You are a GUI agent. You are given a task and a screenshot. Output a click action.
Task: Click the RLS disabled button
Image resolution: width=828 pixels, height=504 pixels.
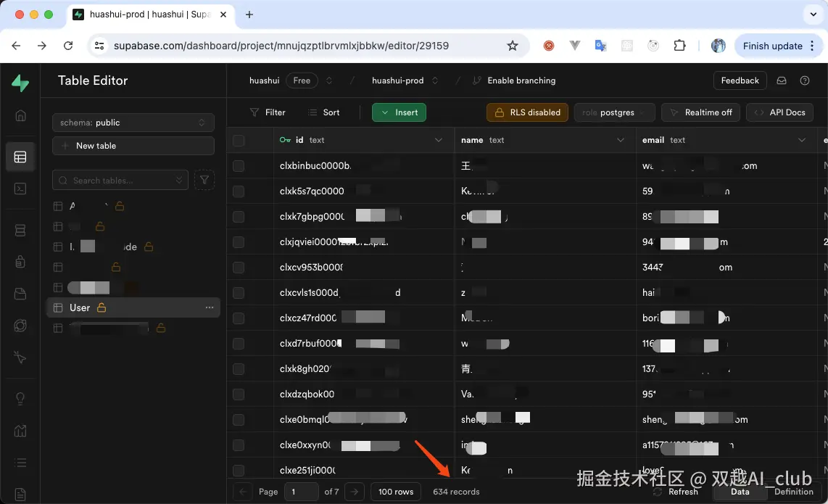coord(528,112)
